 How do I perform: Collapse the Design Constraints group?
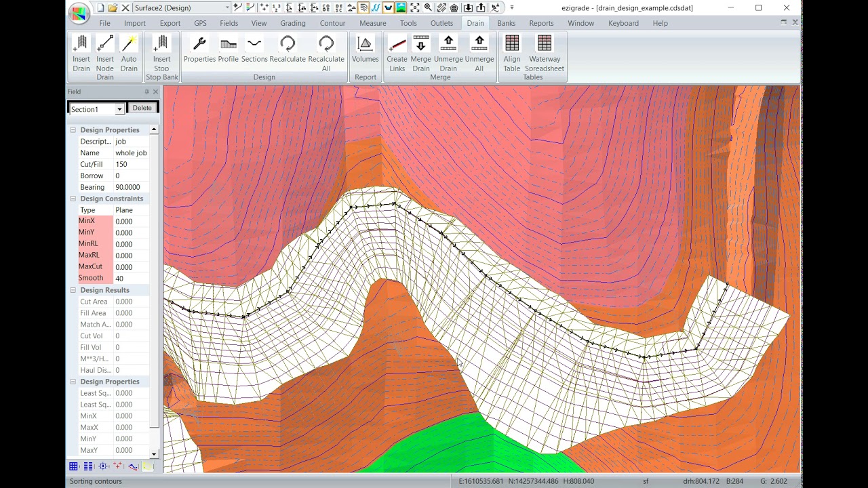point(73,199)
